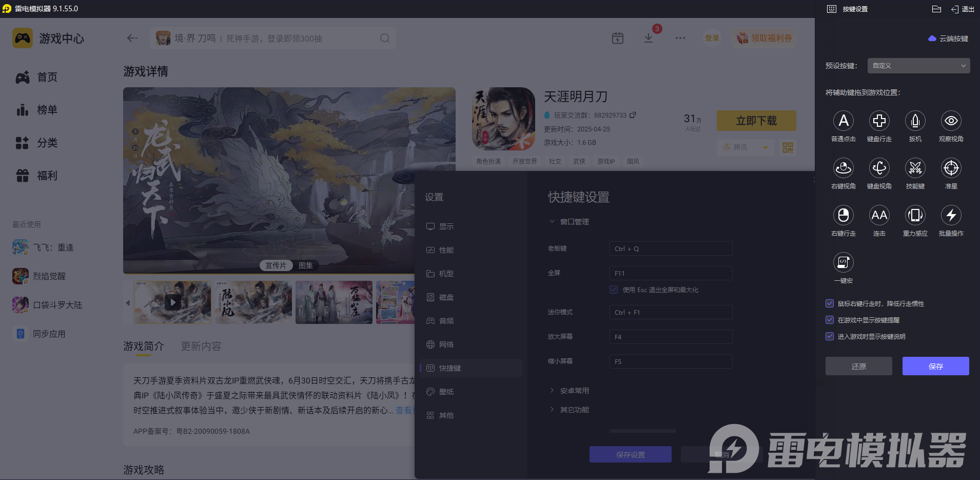Select the 一键宏 macro icon
This screenshot has height=480, width=980.
tap(845, 263)
